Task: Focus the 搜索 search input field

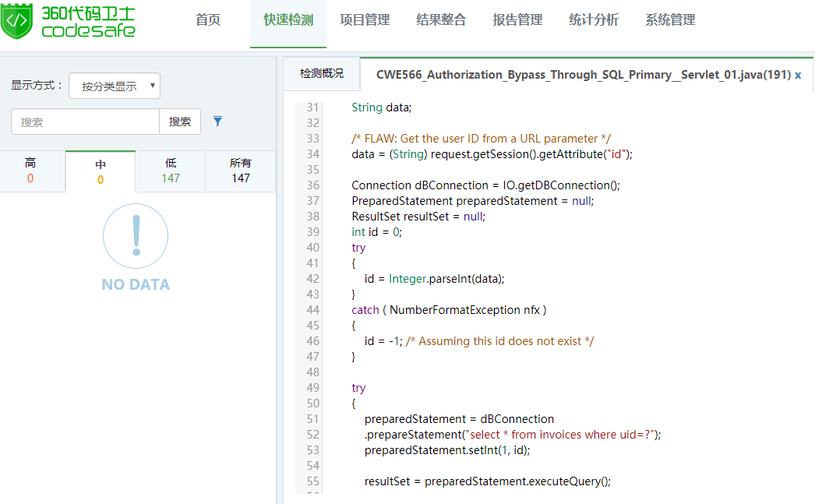Action: click(x=85, y=122)
